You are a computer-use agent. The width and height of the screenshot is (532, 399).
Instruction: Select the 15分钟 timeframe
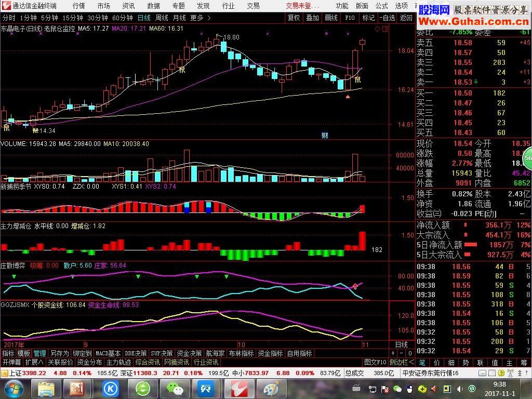click(x=73, y=18)
